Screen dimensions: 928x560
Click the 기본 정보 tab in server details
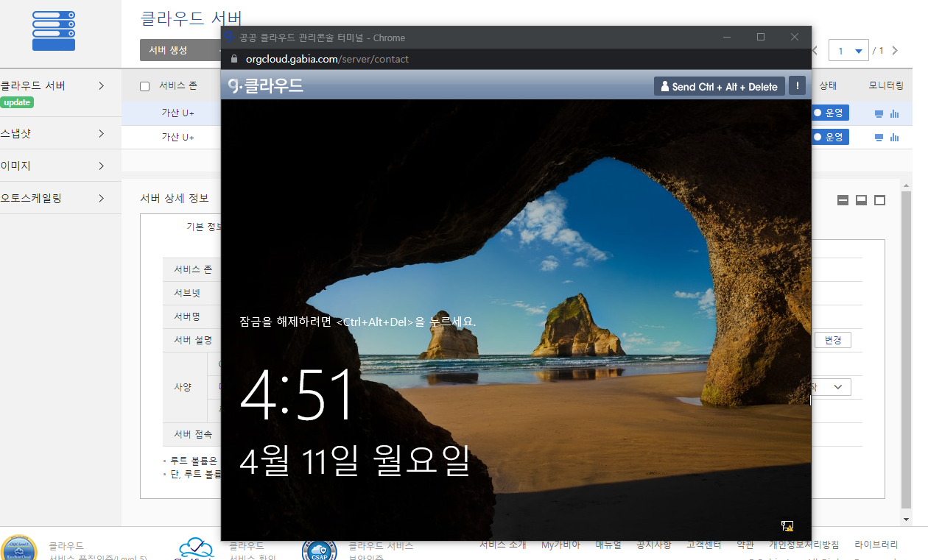(204, 227)
